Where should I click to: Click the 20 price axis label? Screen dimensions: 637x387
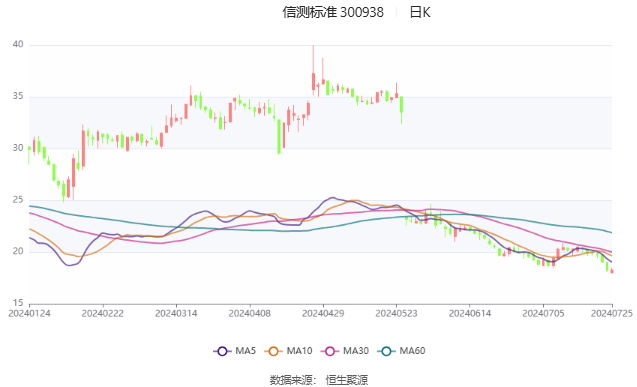tap(18, 251)
